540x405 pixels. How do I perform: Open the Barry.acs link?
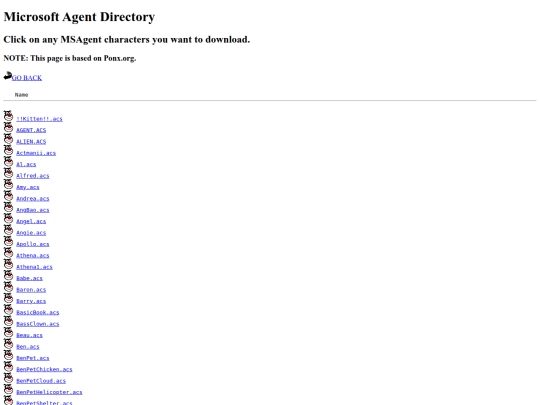tap(31, 301)
